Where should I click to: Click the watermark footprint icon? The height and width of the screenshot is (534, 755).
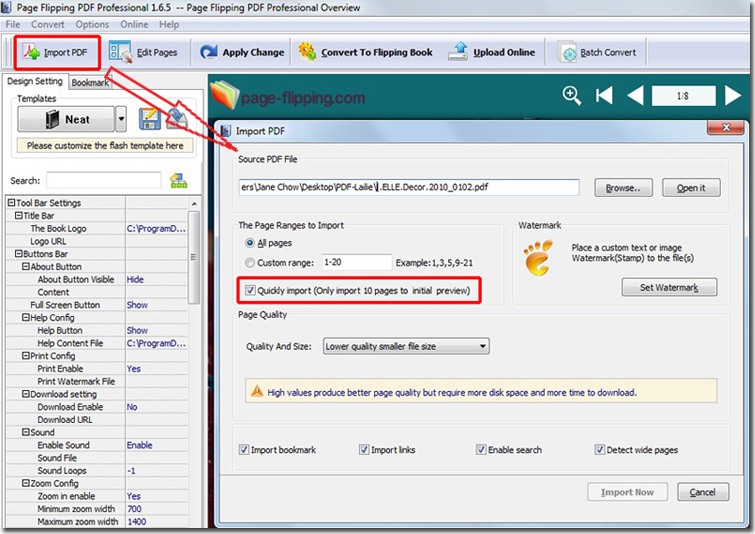pyautogui.click(x=538, y=258)
